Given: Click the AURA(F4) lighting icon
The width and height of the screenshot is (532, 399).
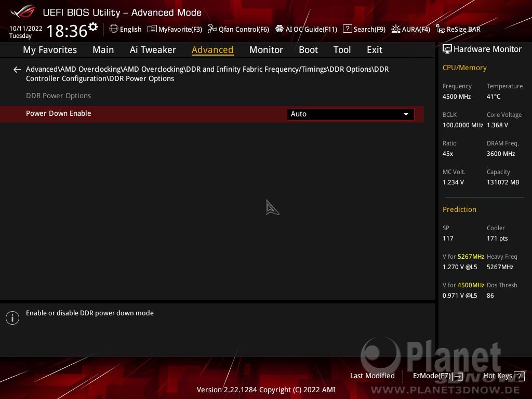Looking at the screenshot, I should click(x=395, y=29).
